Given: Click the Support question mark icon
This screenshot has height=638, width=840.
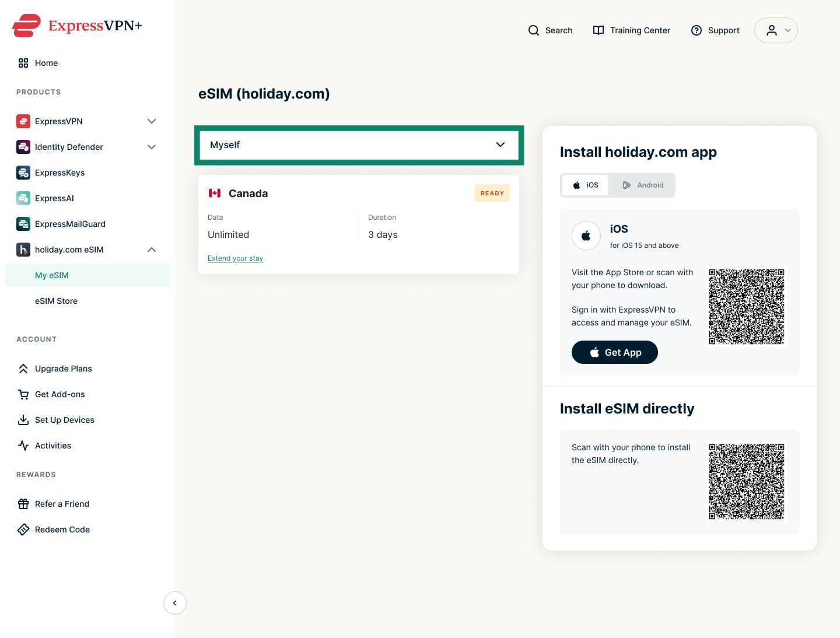Looking at the screenshot, I should pos(696,30).
